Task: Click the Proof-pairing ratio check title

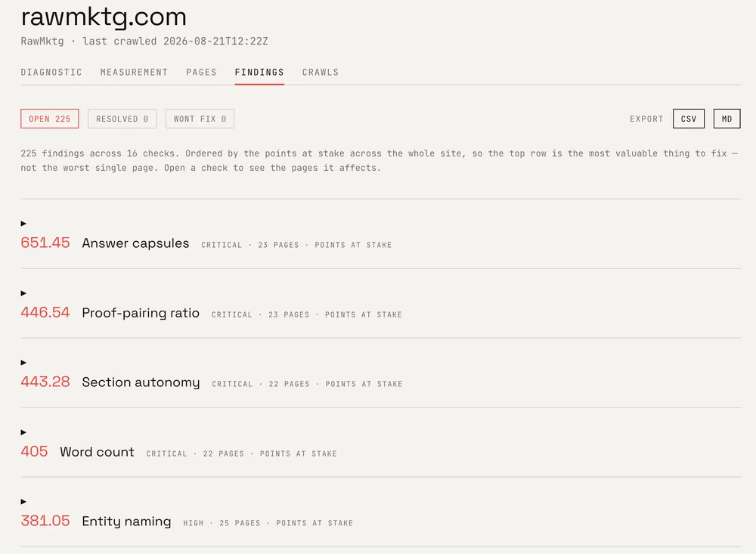Action: 141,313
